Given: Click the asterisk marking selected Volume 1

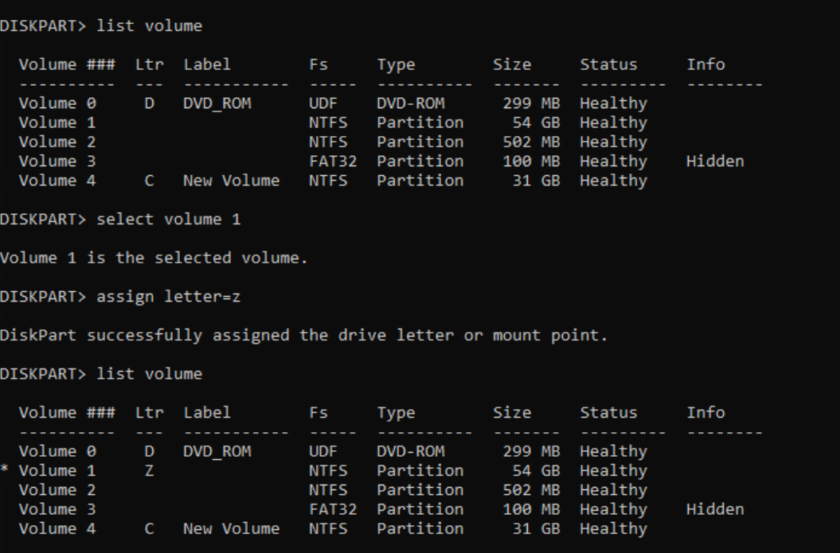Looking at the screenshot, I should [5, 469].
